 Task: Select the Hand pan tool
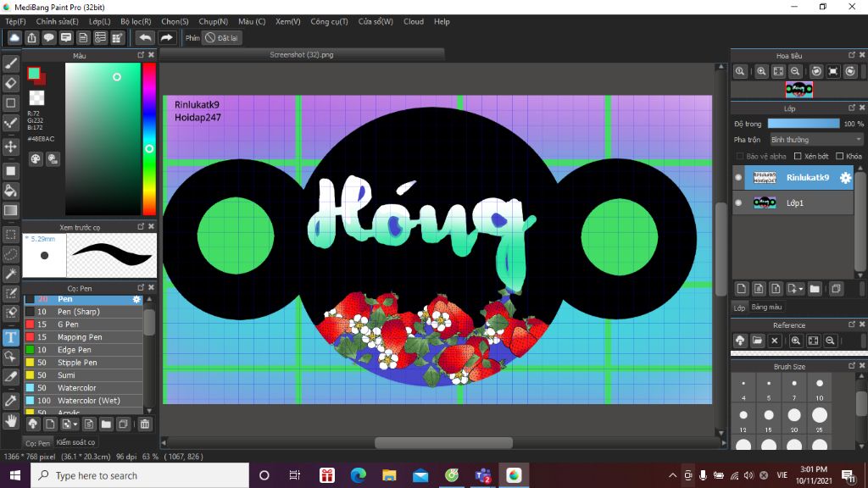[x=10, y=421]
